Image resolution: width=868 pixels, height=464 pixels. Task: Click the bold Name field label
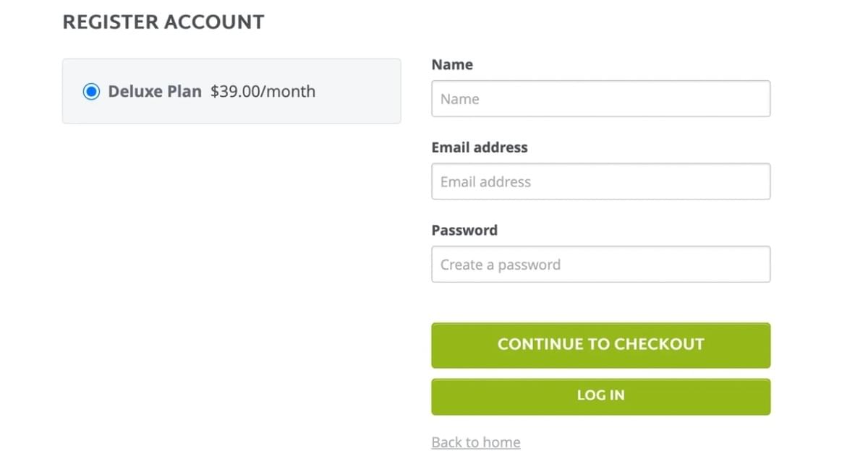452,64
